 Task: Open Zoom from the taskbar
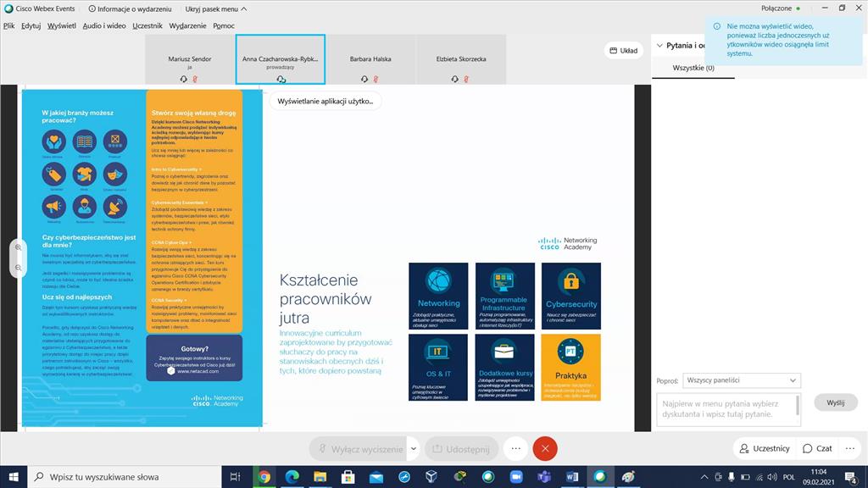516,477
